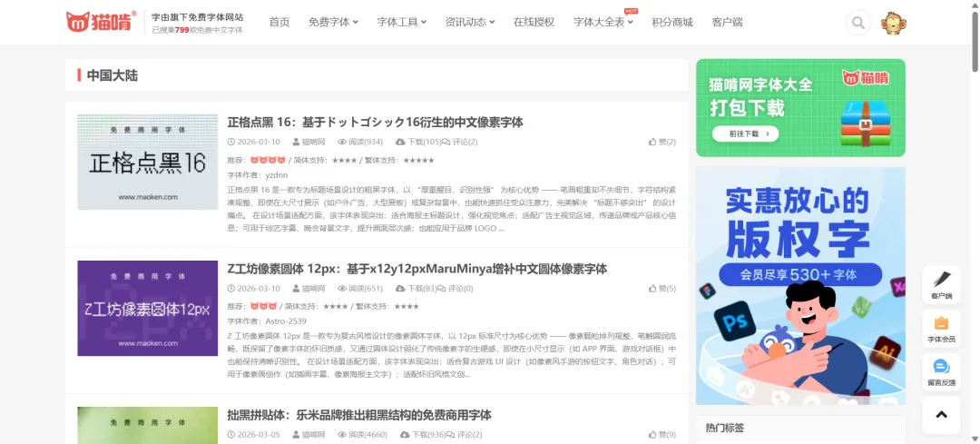
Task: Open the green 拙黑拼贴体 thumbnail
Action: tap(148, 425)
